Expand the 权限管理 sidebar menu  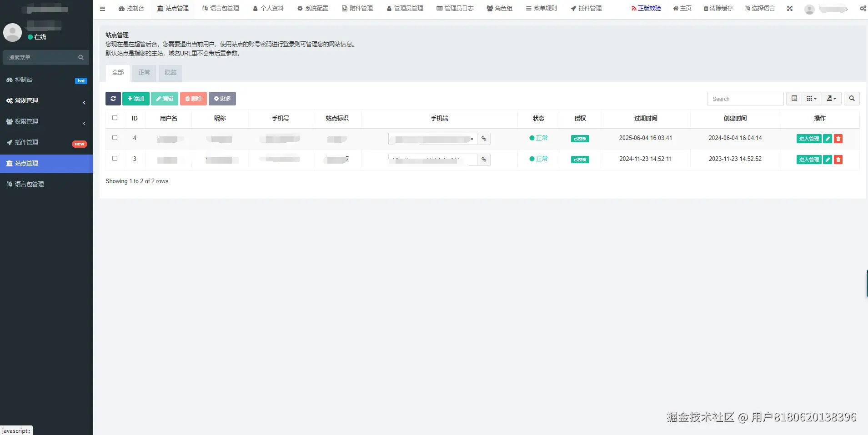46,122
